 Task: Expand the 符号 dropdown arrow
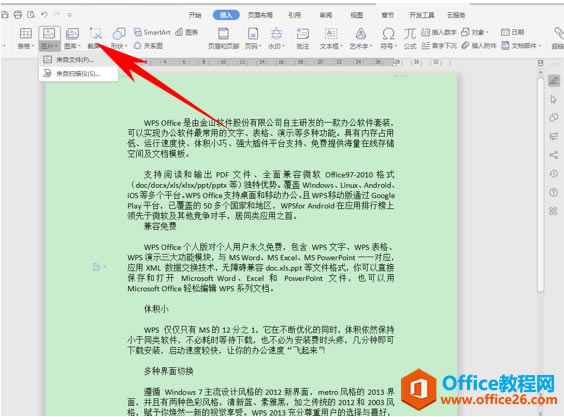[x=395, y=46]
